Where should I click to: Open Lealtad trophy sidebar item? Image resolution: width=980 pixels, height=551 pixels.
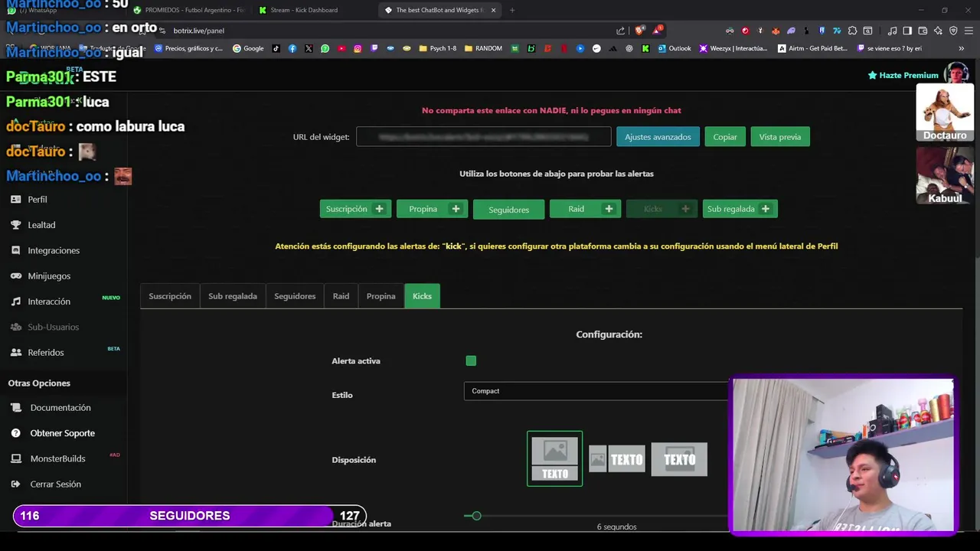pyautogui.click(x=33, y=225)
